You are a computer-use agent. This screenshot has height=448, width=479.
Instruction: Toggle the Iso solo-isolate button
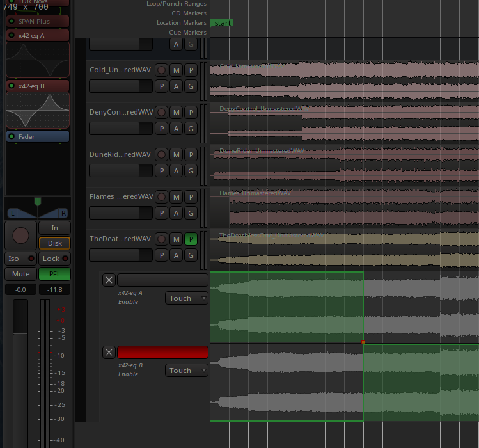(21, 259)
